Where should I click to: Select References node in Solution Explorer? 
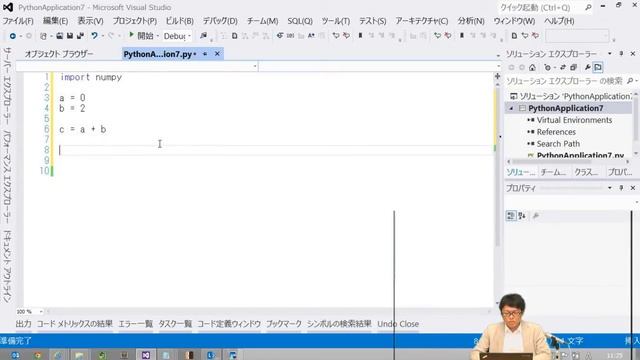[x=556, y=132]
